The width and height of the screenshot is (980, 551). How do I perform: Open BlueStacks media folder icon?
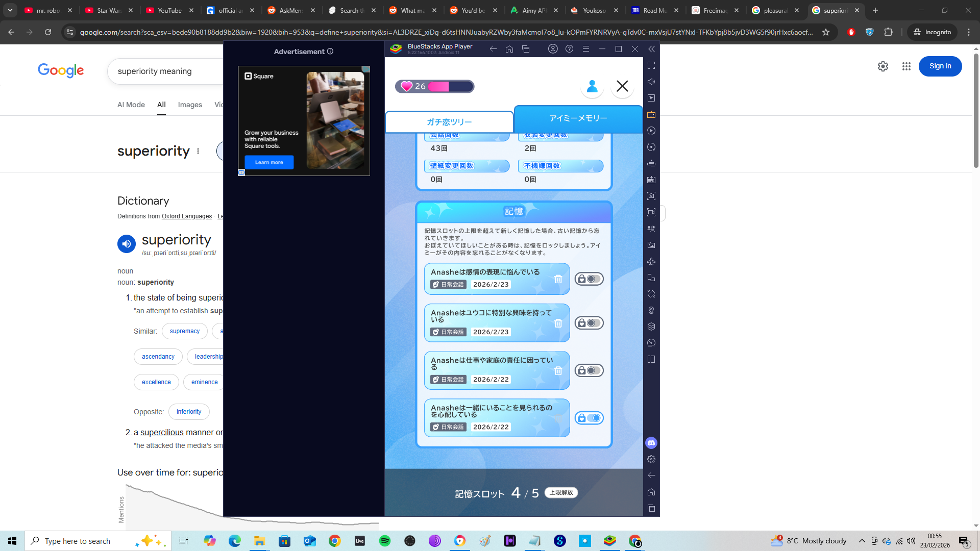[651, 245]
